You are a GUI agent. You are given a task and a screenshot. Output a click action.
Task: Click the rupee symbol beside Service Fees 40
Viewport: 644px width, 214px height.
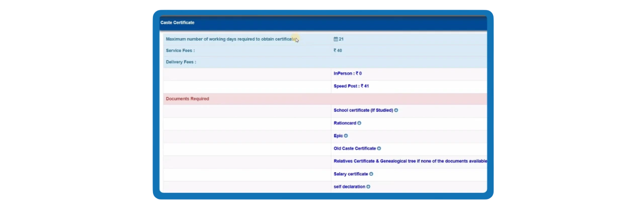pyautogui.click(x=335, y=51)
